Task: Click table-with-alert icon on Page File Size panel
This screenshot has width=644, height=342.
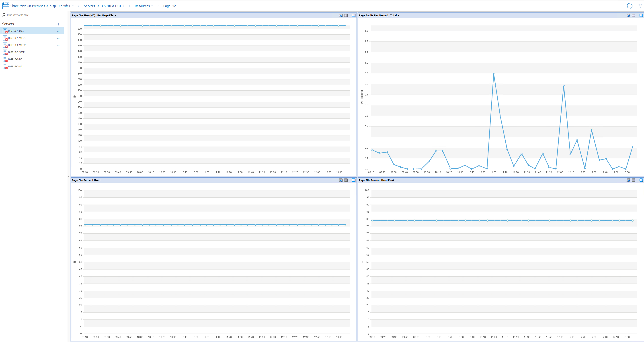Action: 341,15
